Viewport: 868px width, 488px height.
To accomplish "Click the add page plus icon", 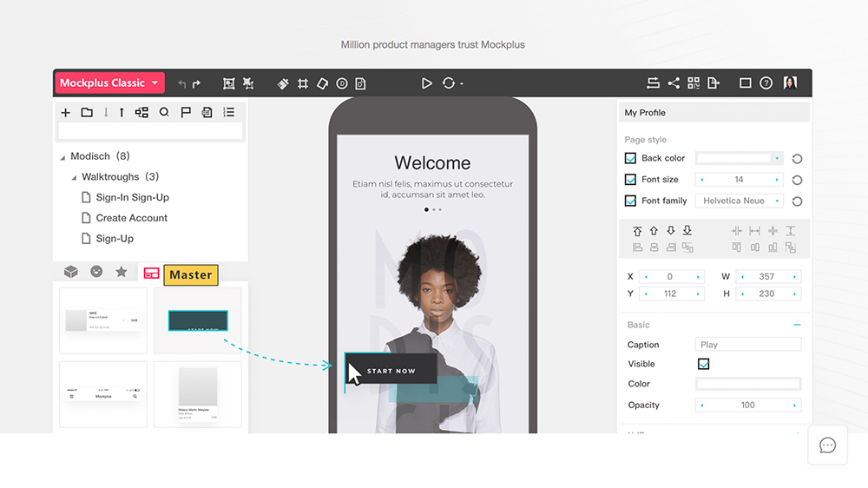I will [65, 113].
